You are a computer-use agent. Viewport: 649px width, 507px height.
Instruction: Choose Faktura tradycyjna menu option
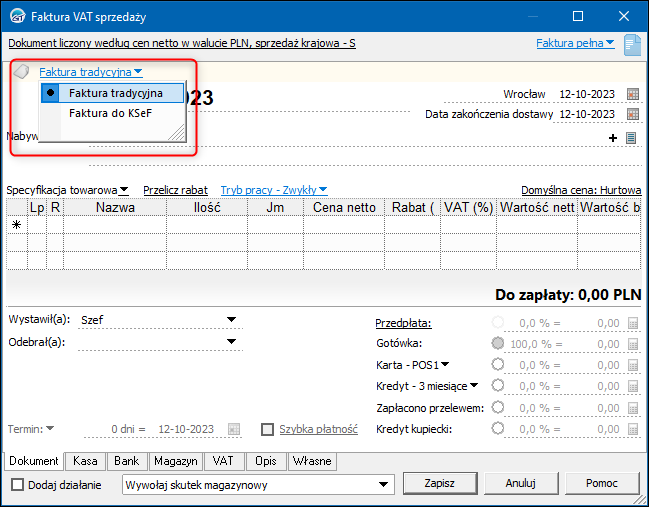click(x=113, y=93)
